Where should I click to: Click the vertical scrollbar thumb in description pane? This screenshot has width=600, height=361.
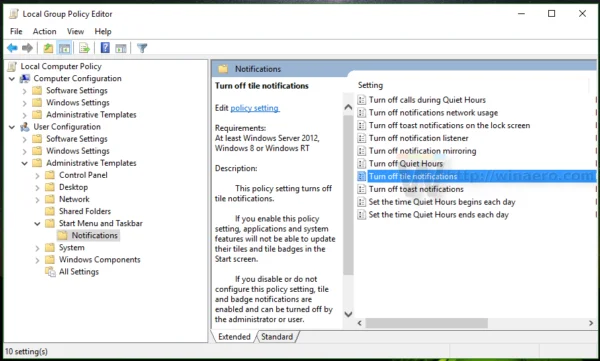[x=348, y=194]
